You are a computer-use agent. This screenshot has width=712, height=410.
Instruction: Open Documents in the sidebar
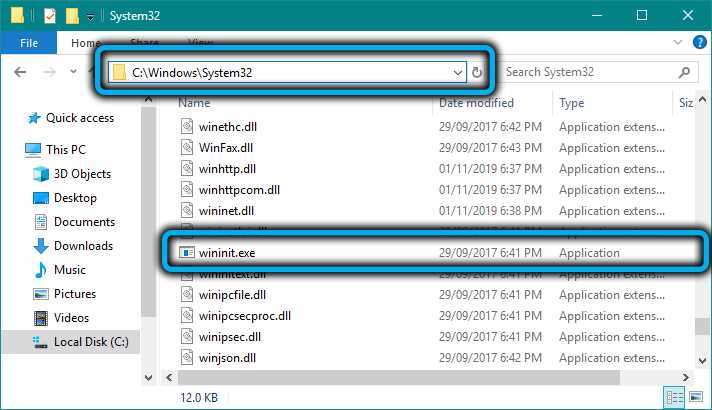coord(84,222)
